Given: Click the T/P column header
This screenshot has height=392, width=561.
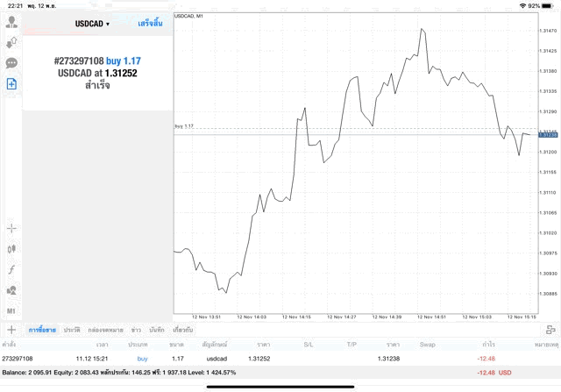Looking at the screenshot, I should tap(352, 345).
